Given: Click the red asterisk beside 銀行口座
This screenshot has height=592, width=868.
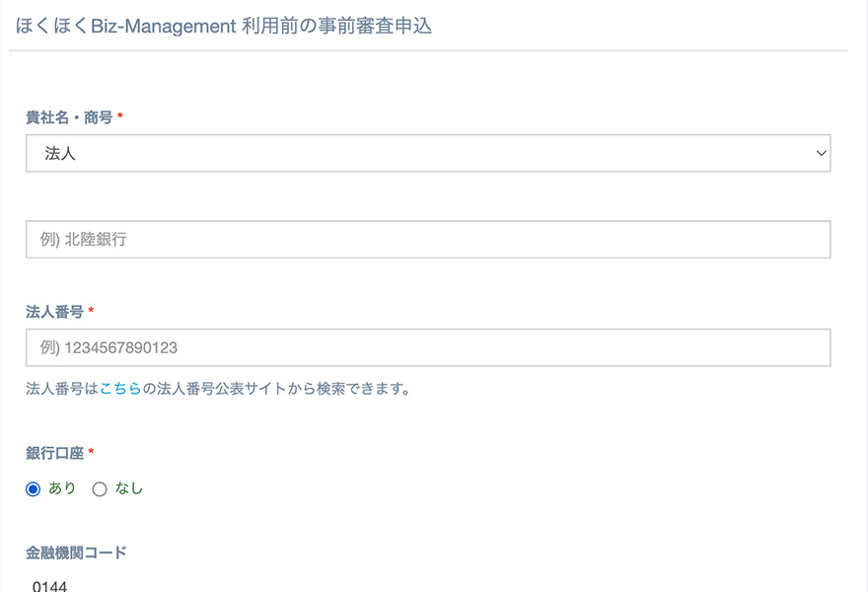Looking at the screenshot, I should click(x=92, y=453).
